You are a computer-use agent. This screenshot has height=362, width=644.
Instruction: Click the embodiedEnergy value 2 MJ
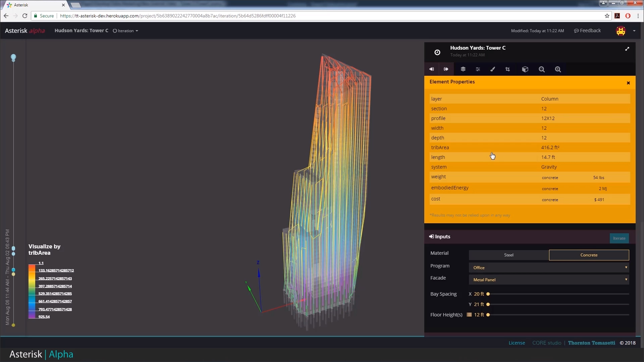[603, 189]
